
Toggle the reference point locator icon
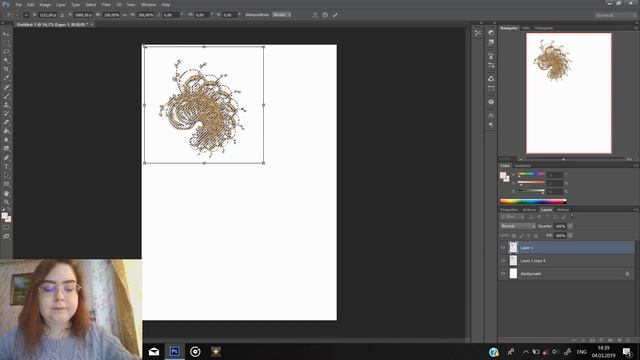[26, 15]
